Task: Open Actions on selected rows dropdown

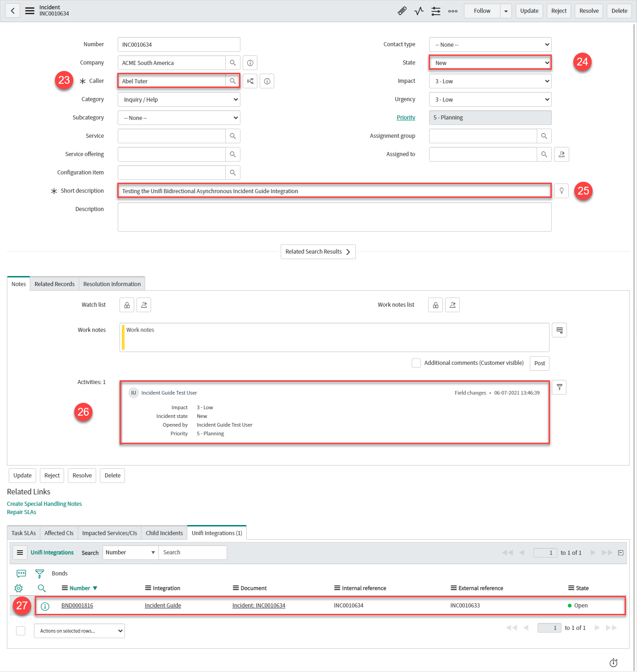Action: (79, 631)
